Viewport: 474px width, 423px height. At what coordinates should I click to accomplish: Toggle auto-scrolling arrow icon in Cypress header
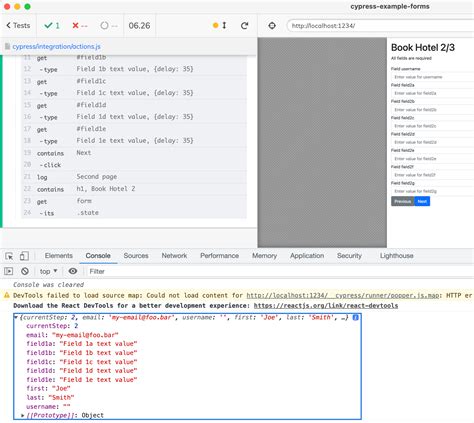click(x=224, y=25)
